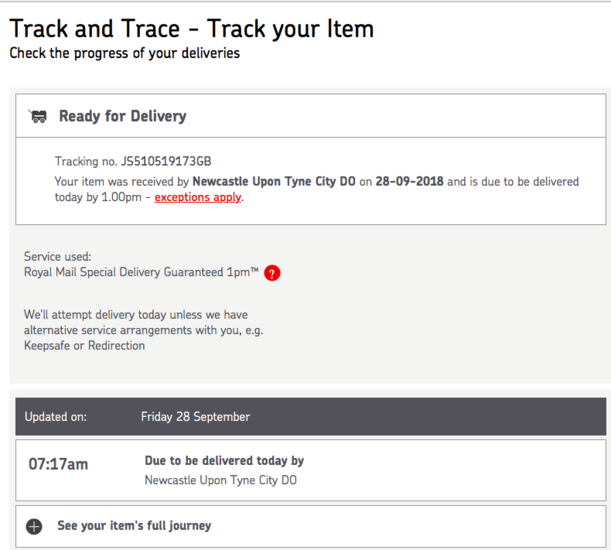
Task: Expand See your item's full journey
Action: 134,525
